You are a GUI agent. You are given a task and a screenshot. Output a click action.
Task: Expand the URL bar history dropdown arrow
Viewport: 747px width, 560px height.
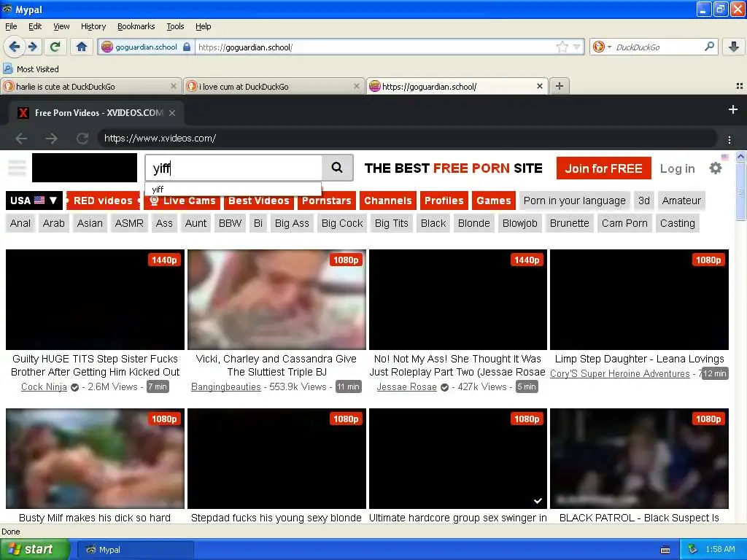576,47
